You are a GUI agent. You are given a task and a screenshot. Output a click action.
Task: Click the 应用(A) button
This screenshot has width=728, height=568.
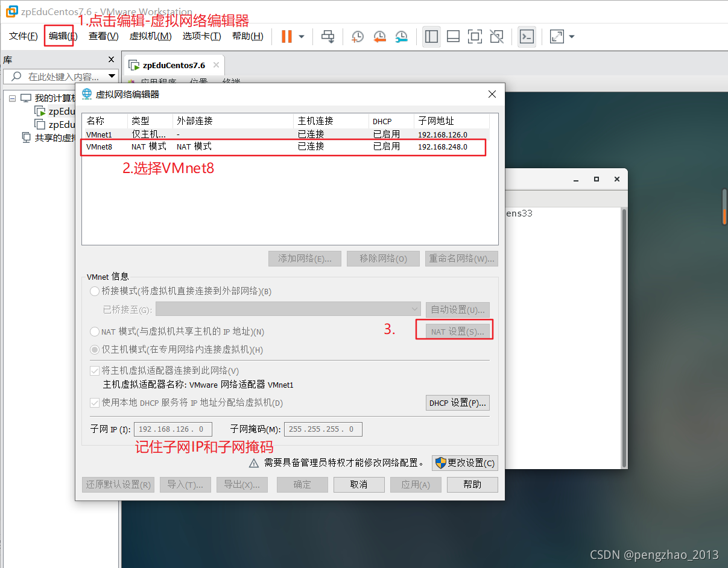pos(416,485)
